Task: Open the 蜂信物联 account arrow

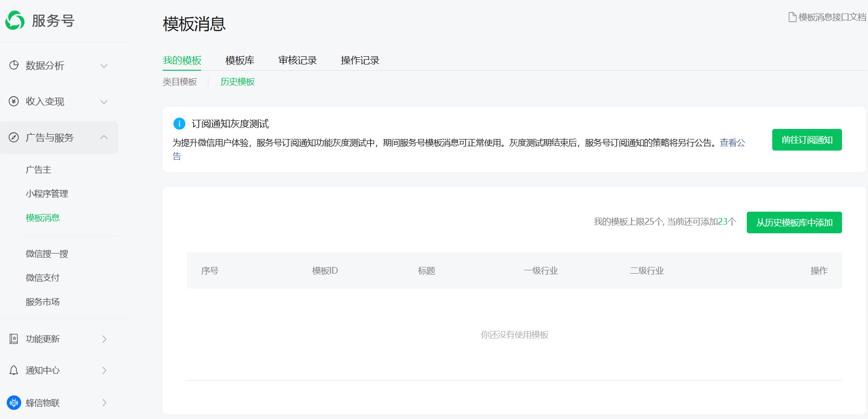Action: 104,403
